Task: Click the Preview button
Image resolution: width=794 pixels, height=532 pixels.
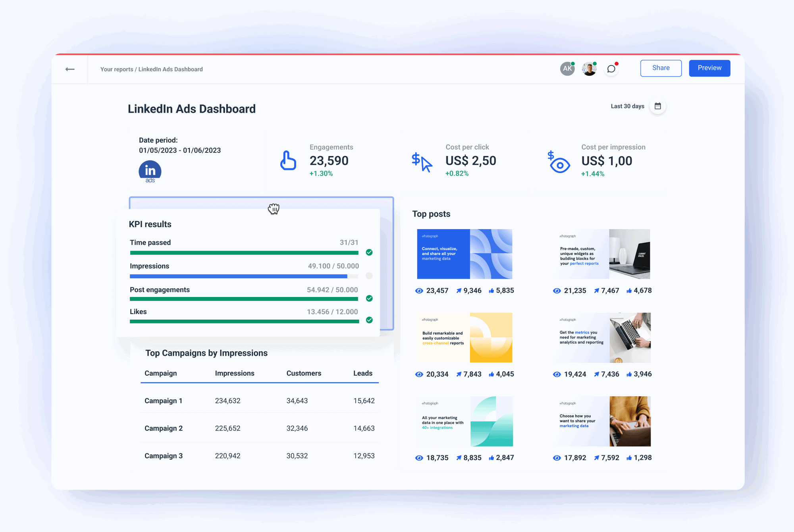Action: tap(709, 68)
